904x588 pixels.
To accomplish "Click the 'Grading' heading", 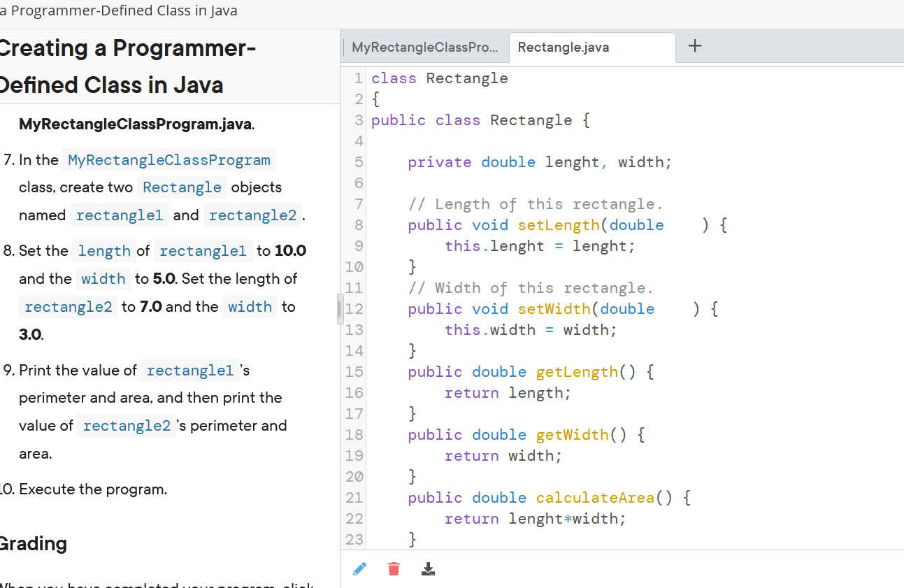I will tap(33, 543).
